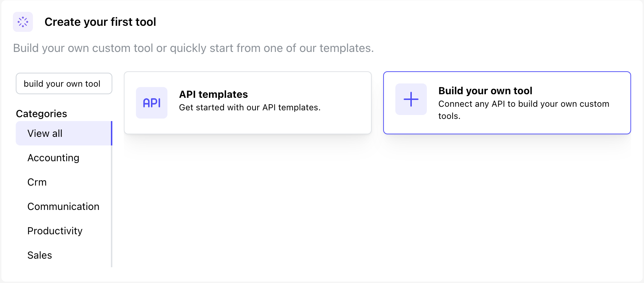Select the View all category
Image resolution: width=644 pixels, height=283 pixels.
point(45,133)
